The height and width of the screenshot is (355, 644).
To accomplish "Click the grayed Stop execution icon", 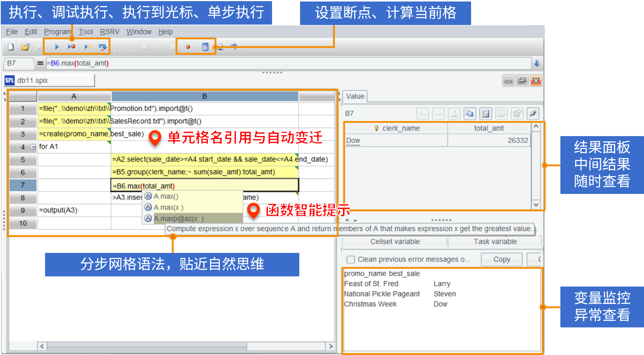I will point(173,47).
